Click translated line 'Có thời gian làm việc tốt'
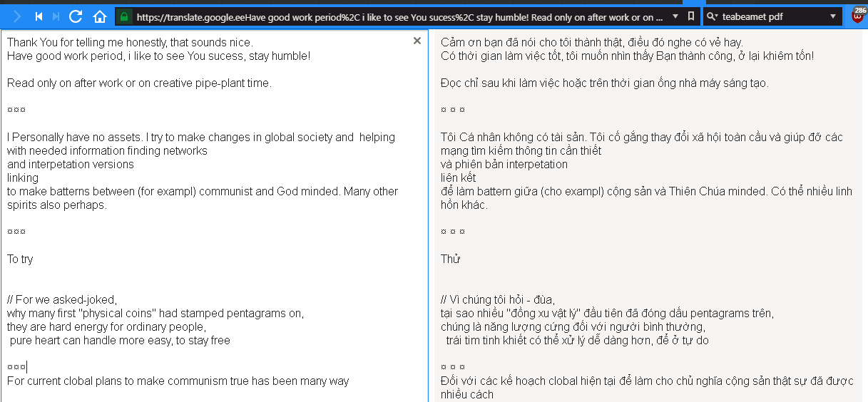The width and height of the screenshot is (868, 402). pyautogui.click(x=628, y=56)
